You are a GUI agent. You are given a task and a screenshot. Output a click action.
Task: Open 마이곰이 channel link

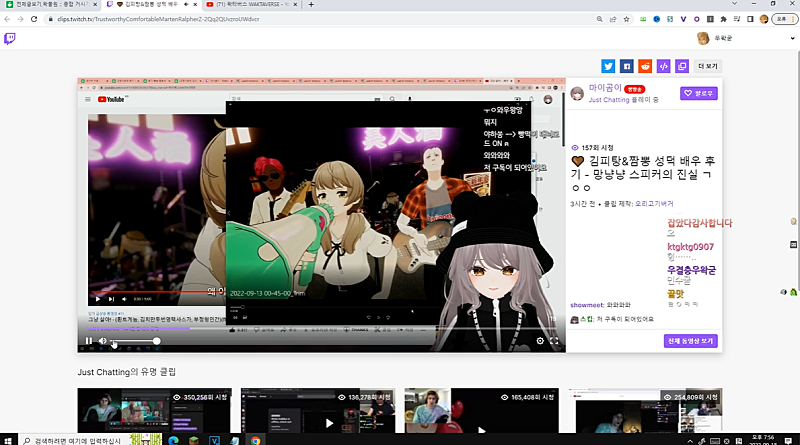(605, 88)
